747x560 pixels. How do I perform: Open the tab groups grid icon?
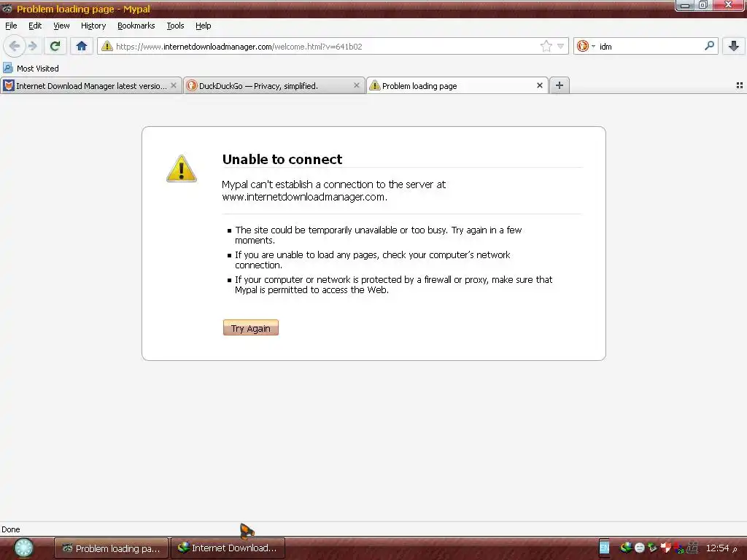[740, 85]
